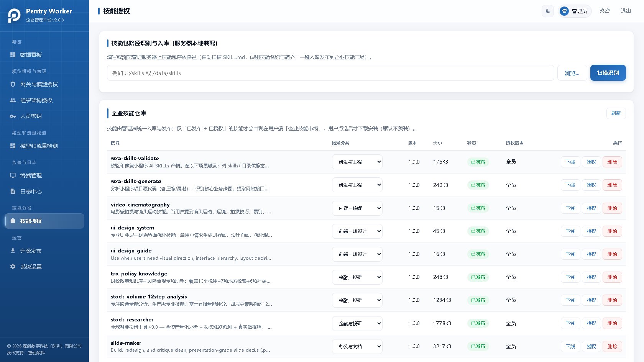Image resolution: width=644 pixels, height=362 pixels.
Task: Click the 扫描识别 button
Action: (x=608, y=73)
